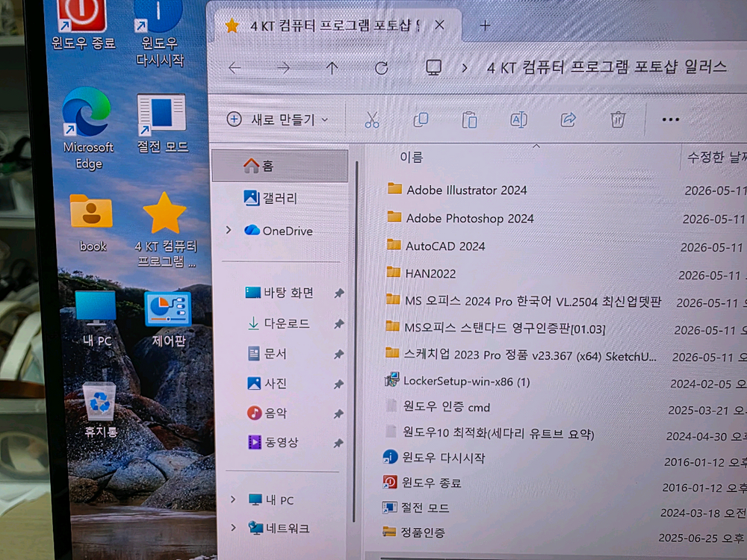Select 스케치업 2023 Pro 정품 folder
This screenshot has height=560, width=747.
click(520, 355)
